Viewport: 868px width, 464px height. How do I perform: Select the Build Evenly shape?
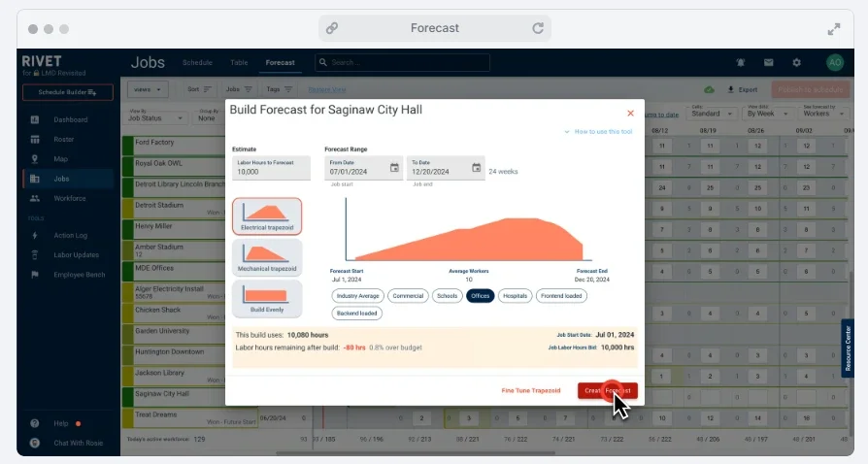pos(267,298)
